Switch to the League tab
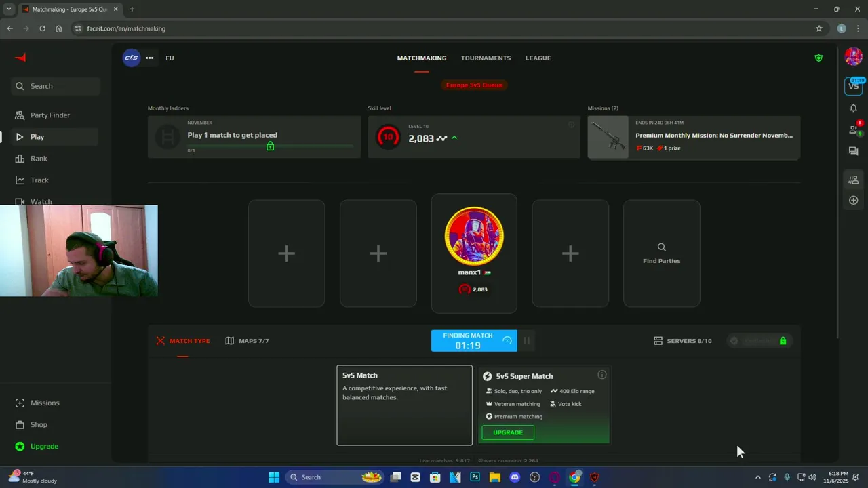Viewport: 868px width, 488px height. (x=538, y=58)
